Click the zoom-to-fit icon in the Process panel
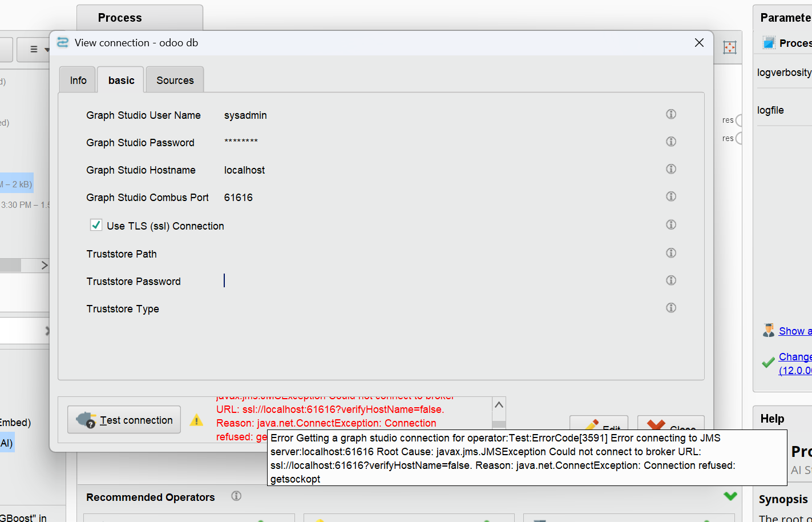This screenshot has height=522, width=812. 729,47
